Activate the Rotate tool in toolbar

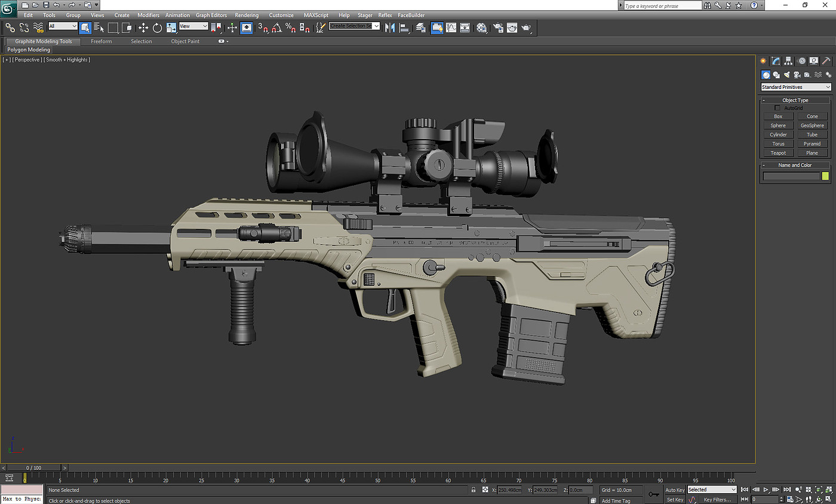pos(158,27)
